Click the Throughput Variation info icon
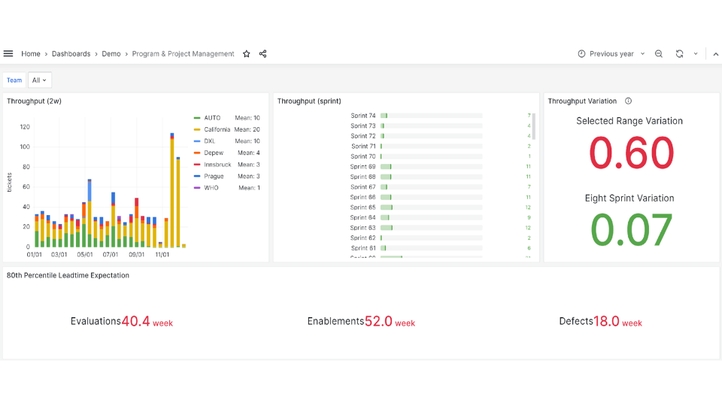The height and width of the screenshot is (406, 722). click(x=628, y=101)
